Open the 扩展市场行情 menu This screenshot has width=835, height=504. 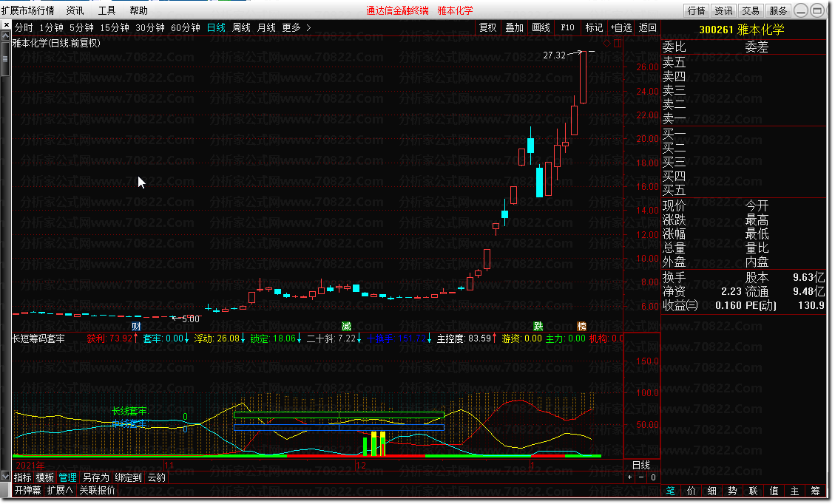click(x=27, y=10)
